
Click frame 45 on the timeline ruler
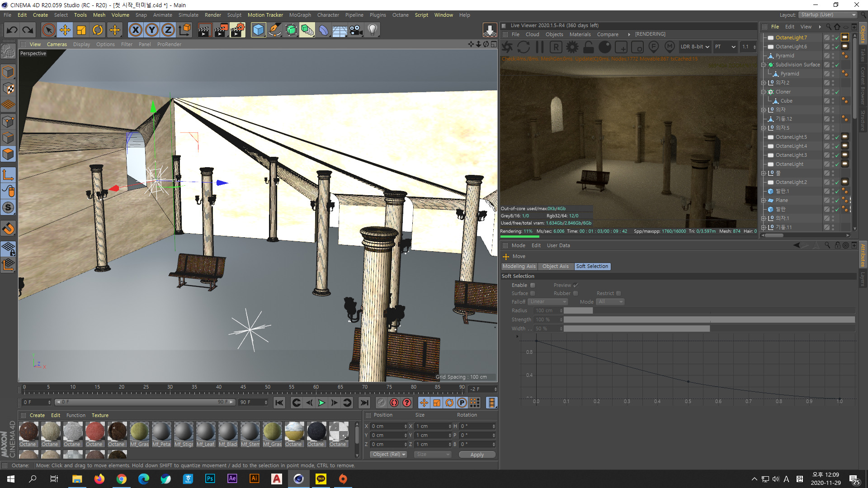[x=243, y=387]
